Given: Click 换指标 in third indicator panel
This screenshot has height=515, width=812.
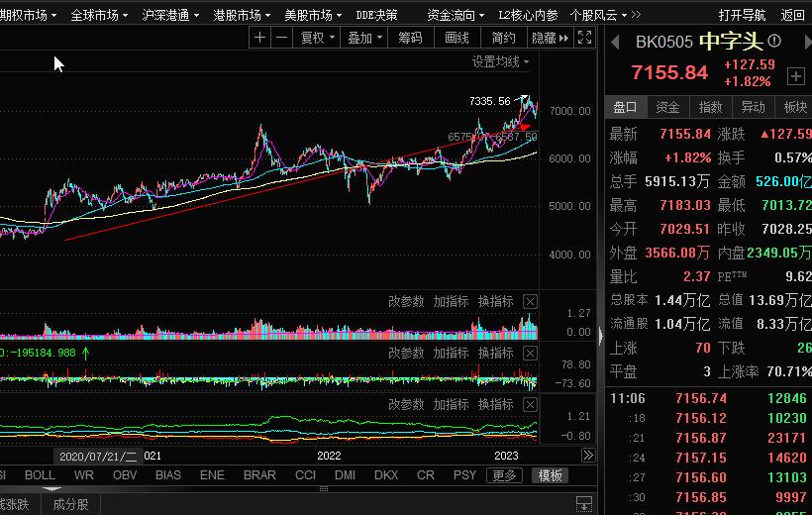Looking at the screenshot, I should click(x=495, y=405).
